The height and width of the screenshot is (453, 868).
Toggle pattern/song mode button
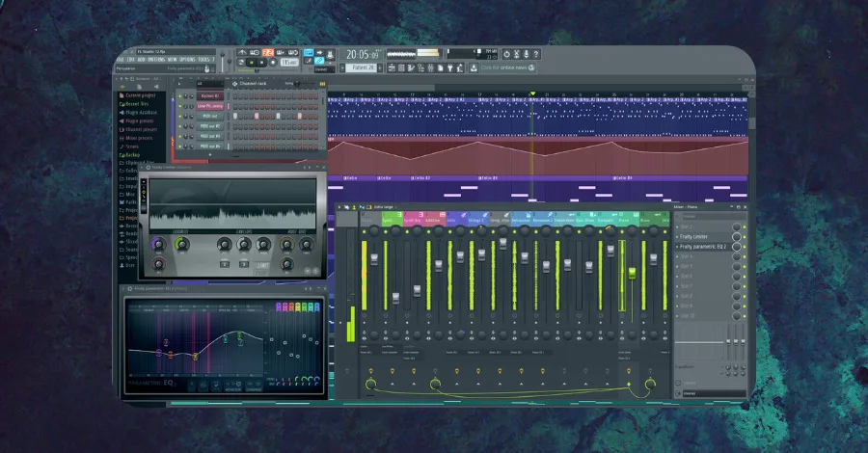click(241, 63)
